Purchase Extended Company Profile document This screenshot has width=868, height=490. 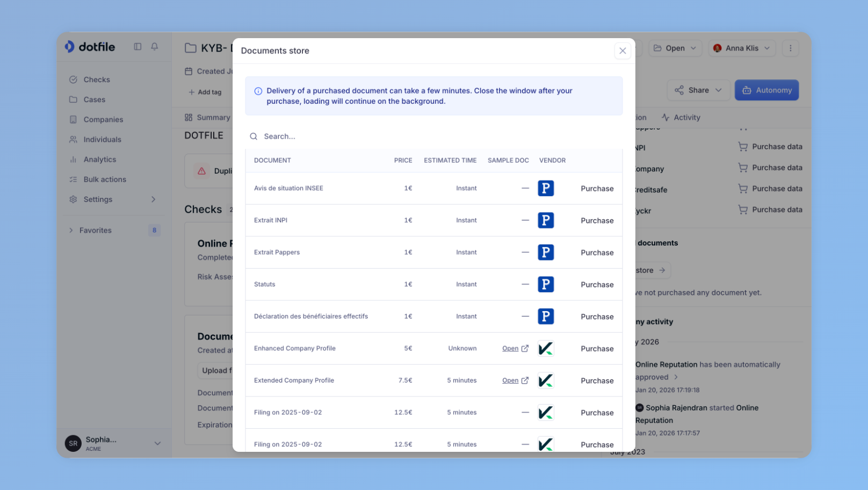click(597, 380)
